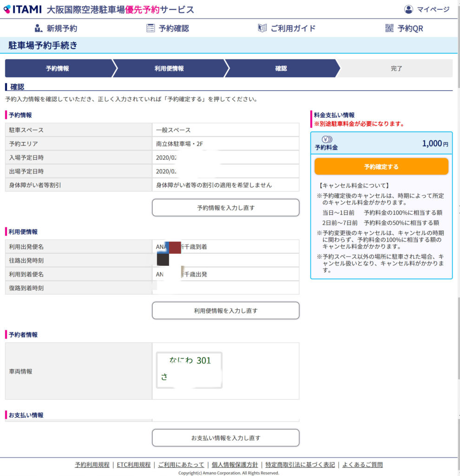Open 特定商取引法に基づく表記 link

(300, 465)
